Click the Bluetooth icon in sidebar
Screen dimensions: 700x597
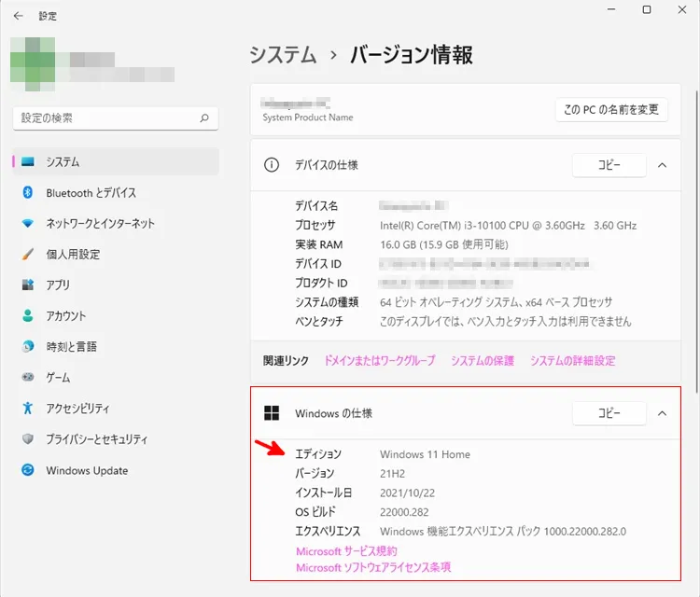[x=28, y=192]
